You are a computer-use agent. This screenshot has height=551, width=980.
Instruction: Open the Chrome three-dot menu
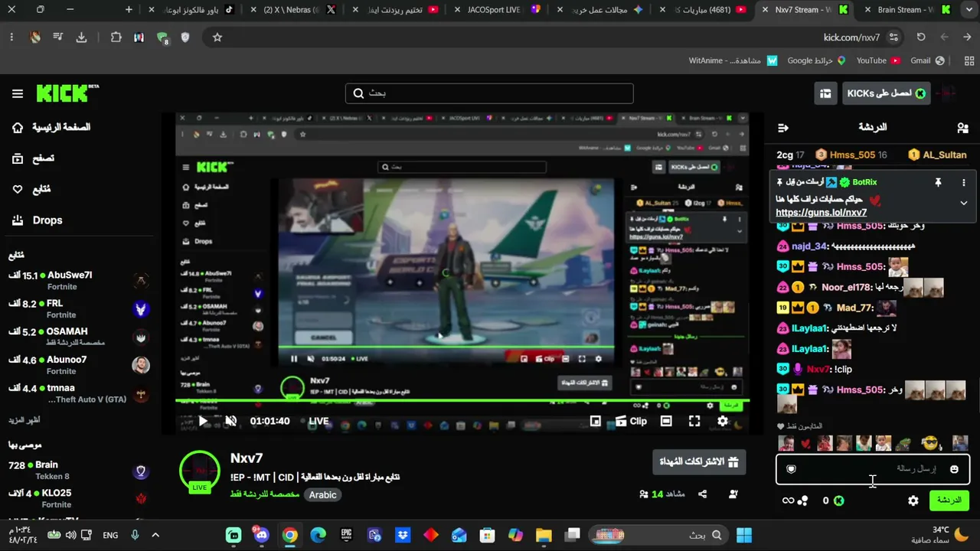pos(12,37)
